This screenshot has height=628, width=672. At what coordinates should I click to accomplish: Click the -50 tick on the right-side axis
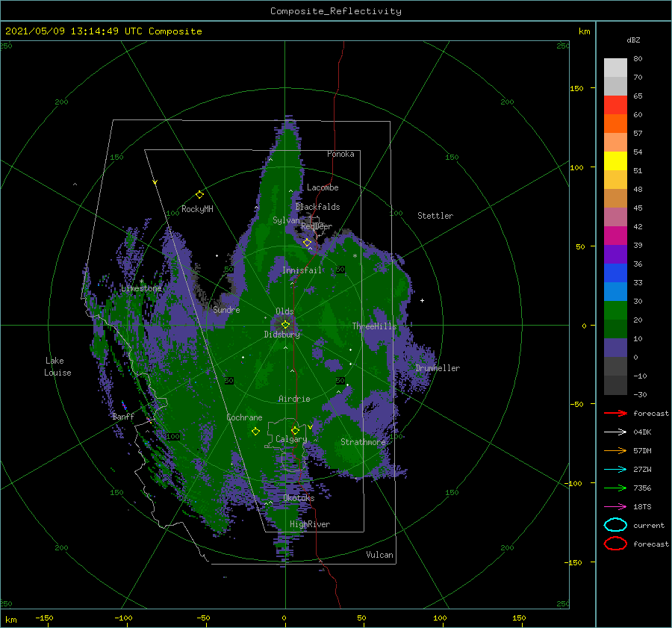click(x=576, y=404)
